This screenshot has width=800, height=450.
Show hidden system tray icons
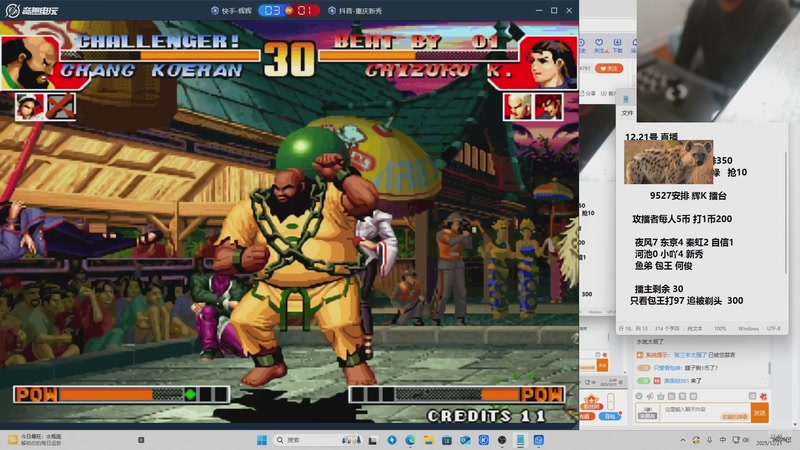[x=683, y=440]
